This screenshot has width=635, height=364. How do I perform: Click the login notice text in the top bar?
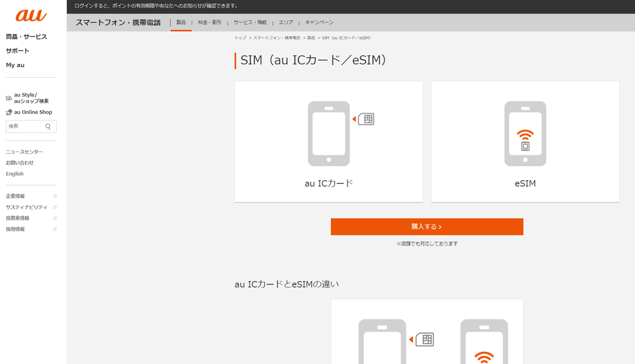tap(156, 6)
